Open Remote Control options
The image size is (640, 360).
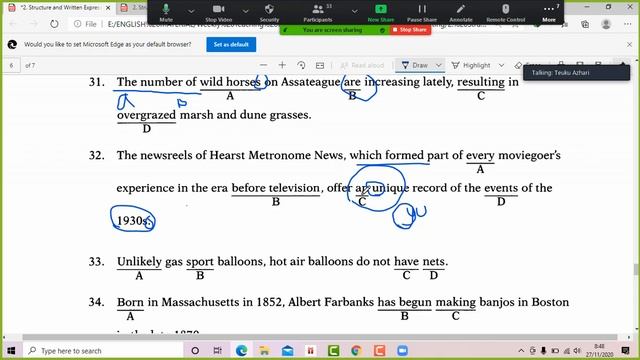pyautogui.click(x=505, y=12)
